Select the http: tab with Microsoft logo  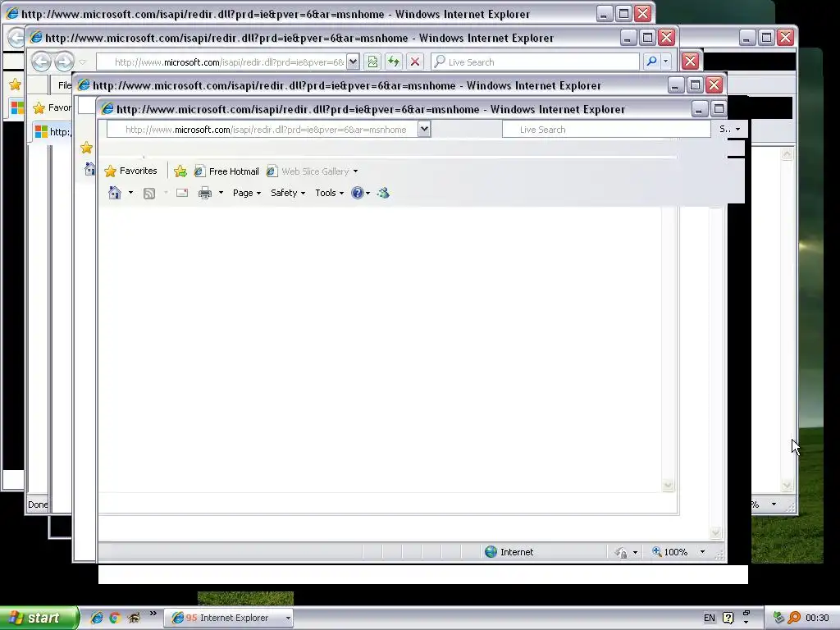click(52, 132)
